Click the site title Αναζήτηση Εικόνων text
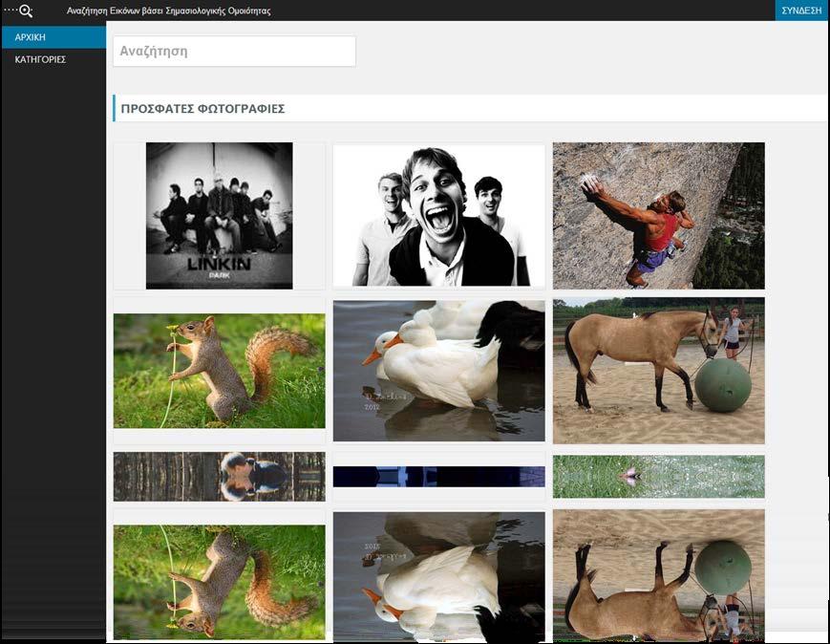830x644 pixels. tap(168, 11)
